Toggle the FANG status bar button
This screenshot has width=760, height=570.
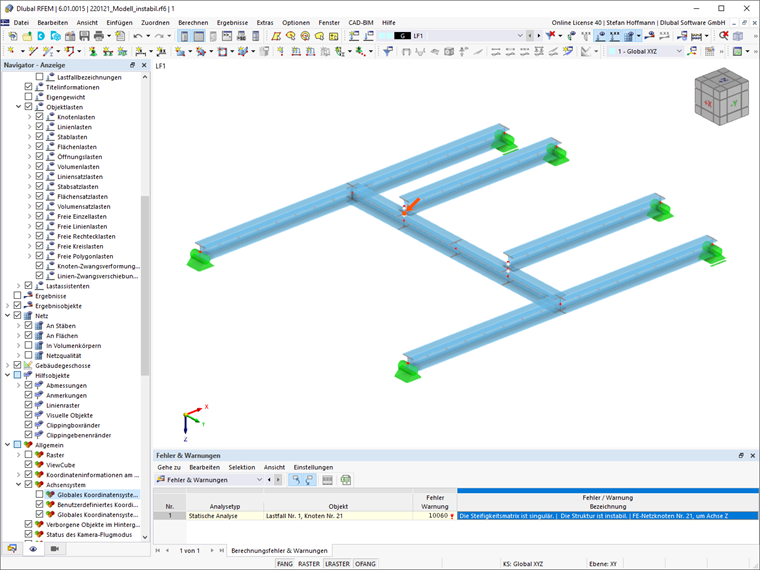285,564
